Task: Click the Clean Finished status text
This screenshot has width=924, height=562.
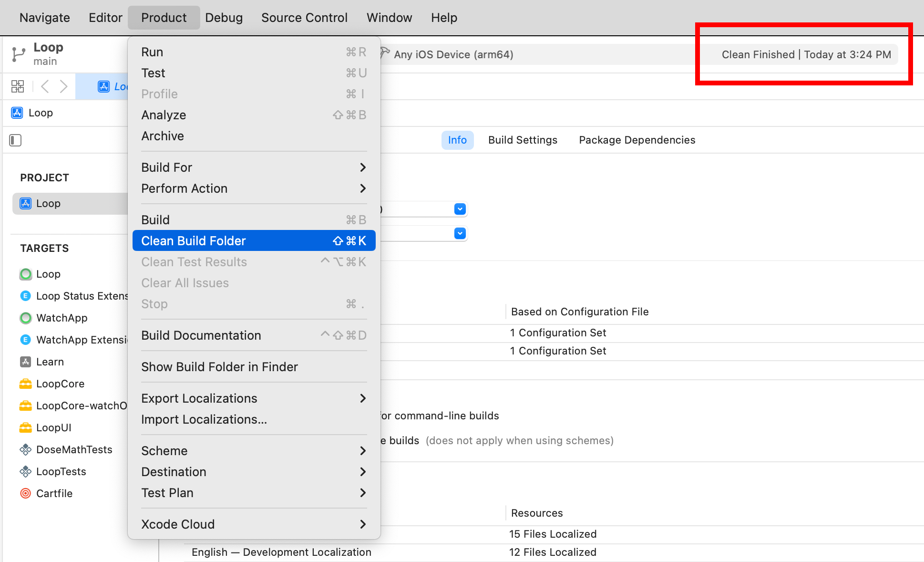Action: point(806,54)
